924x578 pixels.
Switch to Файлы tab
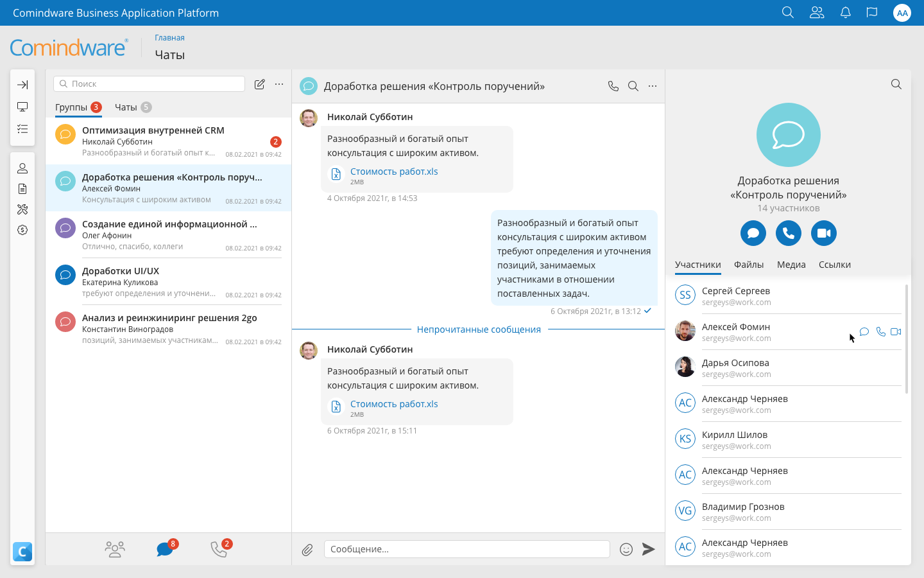749,265
